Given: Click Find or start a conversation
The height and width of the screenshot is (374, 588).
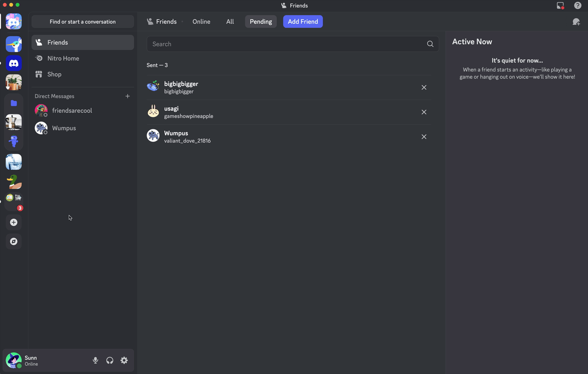Looking at the screenshot, I should (83, 22).
